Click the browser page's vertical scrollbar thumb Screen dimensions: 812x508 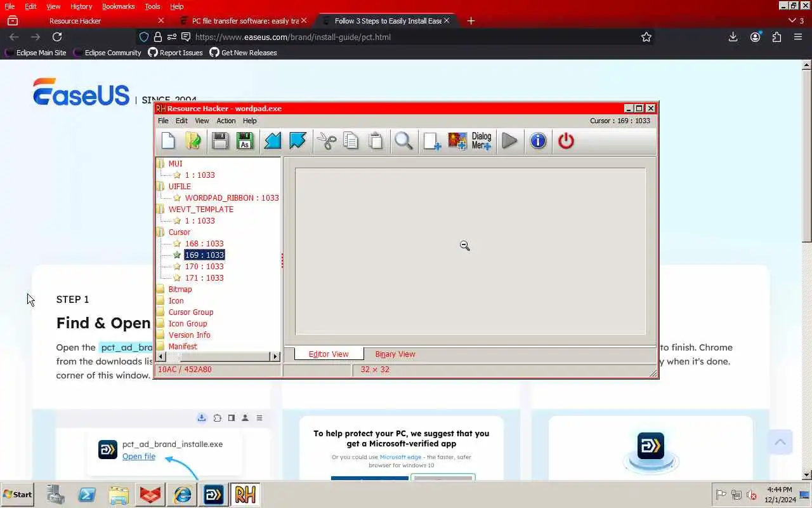coord(806,156)
